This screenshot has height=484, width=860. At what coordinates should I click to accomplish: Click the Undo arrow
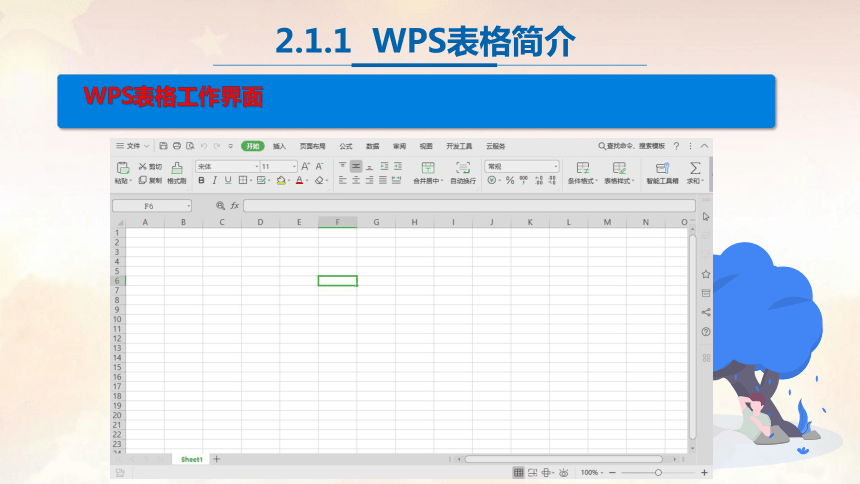203,146
